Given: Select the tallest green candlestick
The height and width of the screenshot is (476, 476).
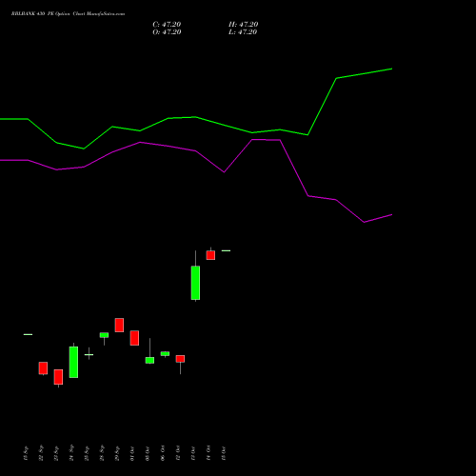Looking at the screenshot, I should click(195, 283).
